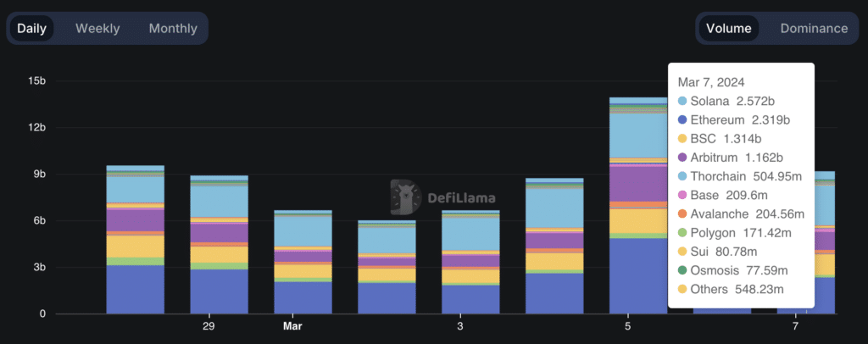Switch chart to Dominance view

click(814, 28)
